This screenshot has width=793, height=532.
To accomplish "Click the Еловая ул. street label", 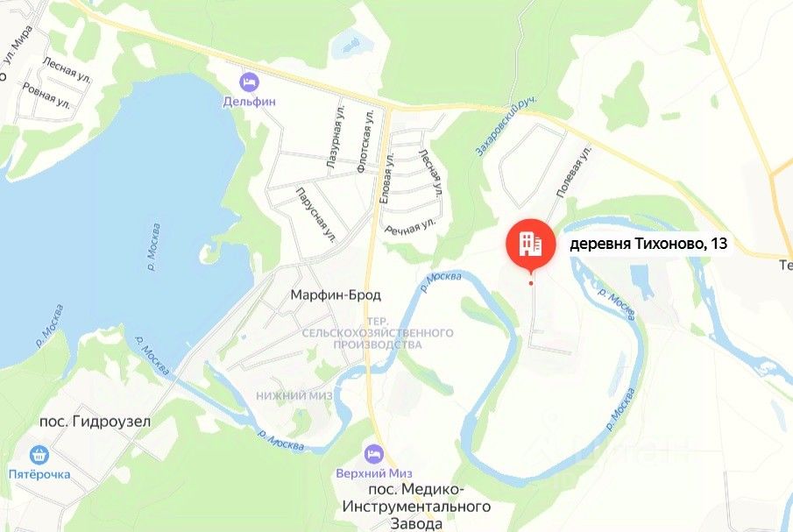I will (386, 179).
